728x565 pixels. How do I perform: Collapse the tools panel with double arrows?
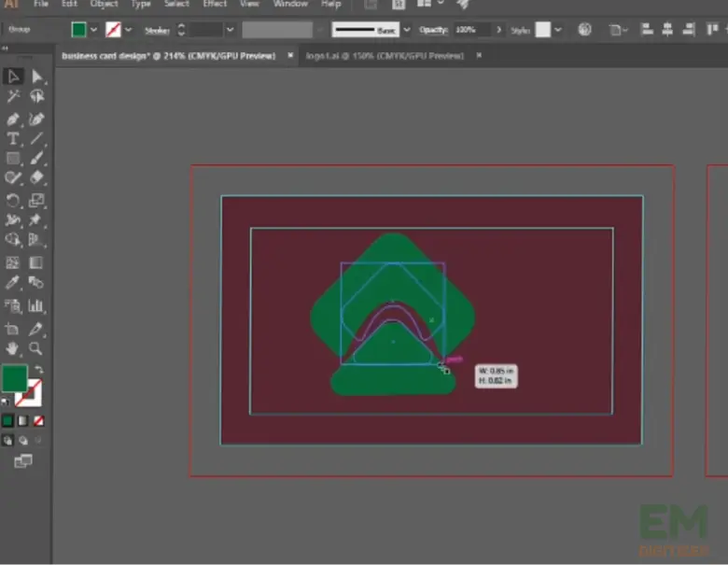[5, 49]
